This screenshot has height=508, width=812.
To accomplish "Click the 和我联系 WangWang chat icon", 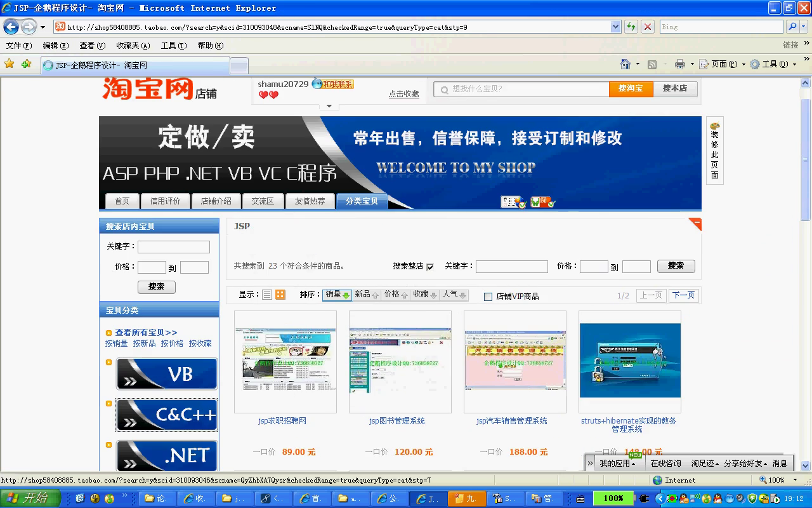I will [332, 84].
